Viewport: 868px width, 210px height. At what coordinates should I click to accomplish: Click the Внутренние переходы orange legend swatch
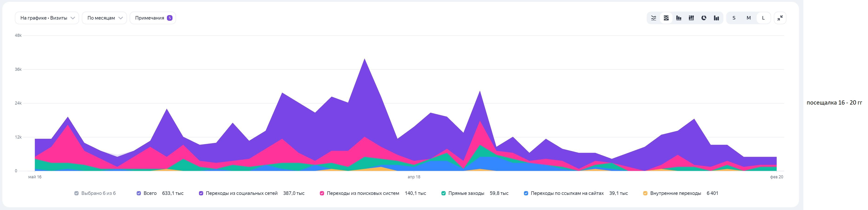click(x=645, y=193)
